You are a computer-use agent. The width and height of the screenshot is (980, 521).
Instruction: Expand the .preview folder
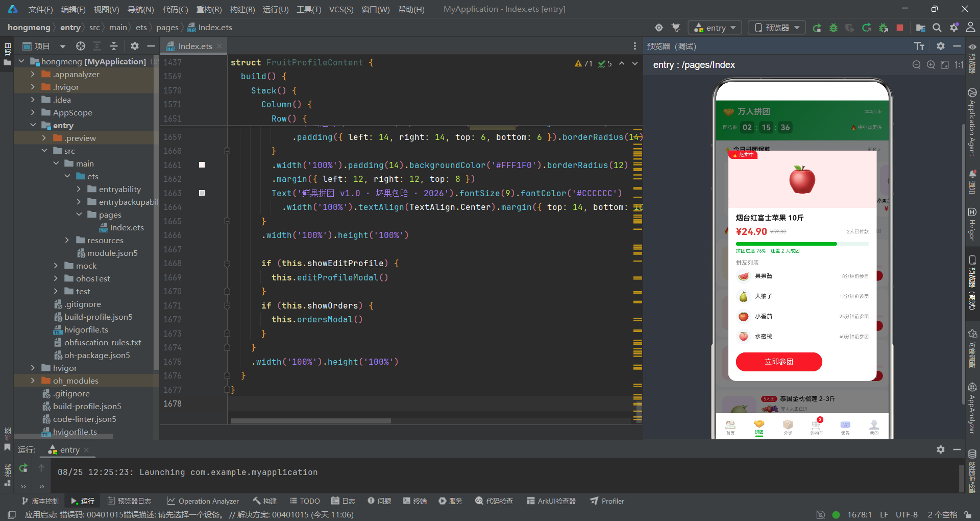click(44, 138)
